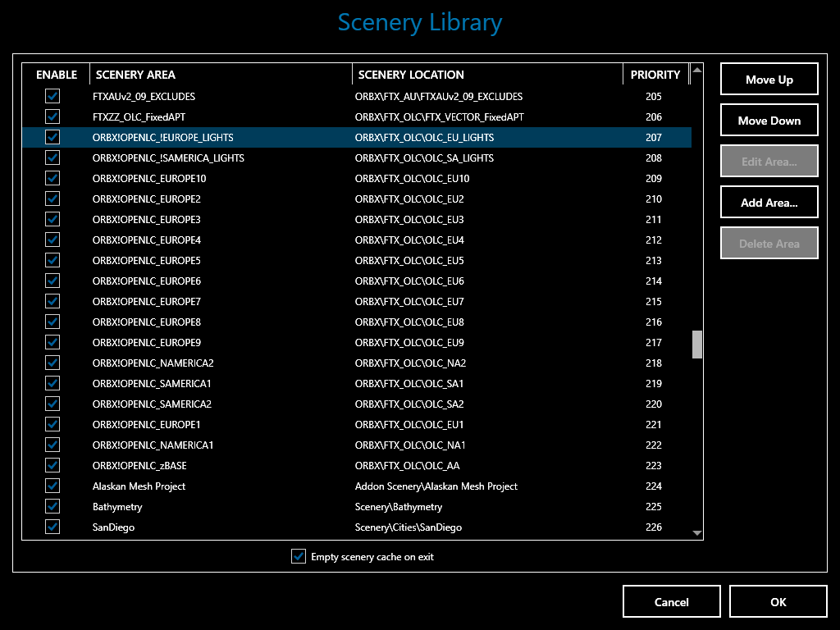840x630 pixels.
Task: Click the scenery list scrollbar thumb
Action: 697,344
